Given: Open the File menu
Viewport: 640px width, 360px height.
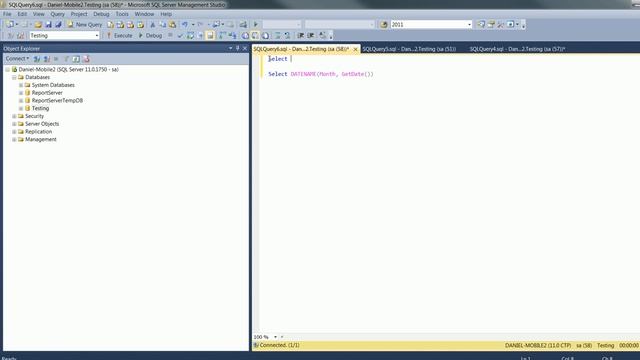Looking at the screenshot, I should 7,14.
